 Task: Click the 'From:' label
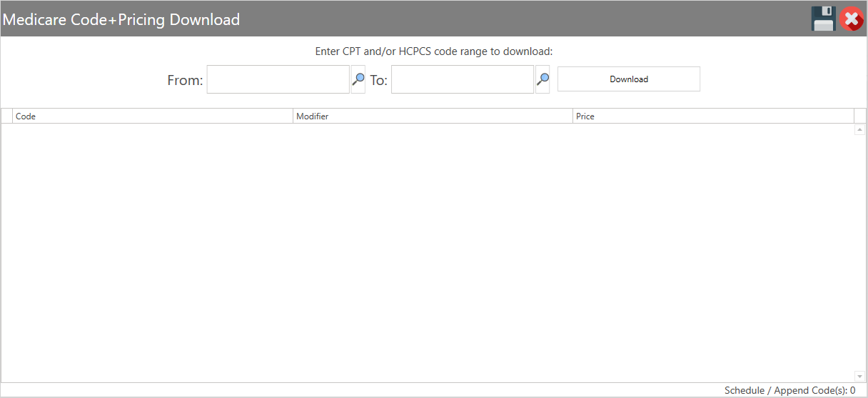click(x=186, y=80)
